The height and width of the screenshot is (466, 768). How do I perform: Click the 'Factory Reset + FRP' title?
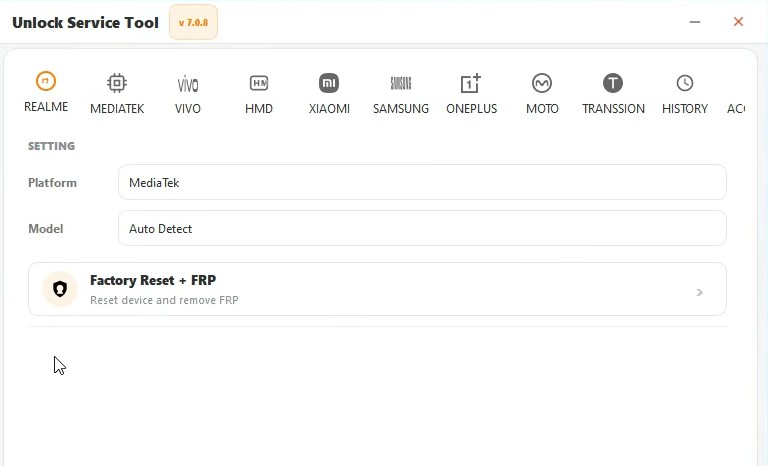153,280
